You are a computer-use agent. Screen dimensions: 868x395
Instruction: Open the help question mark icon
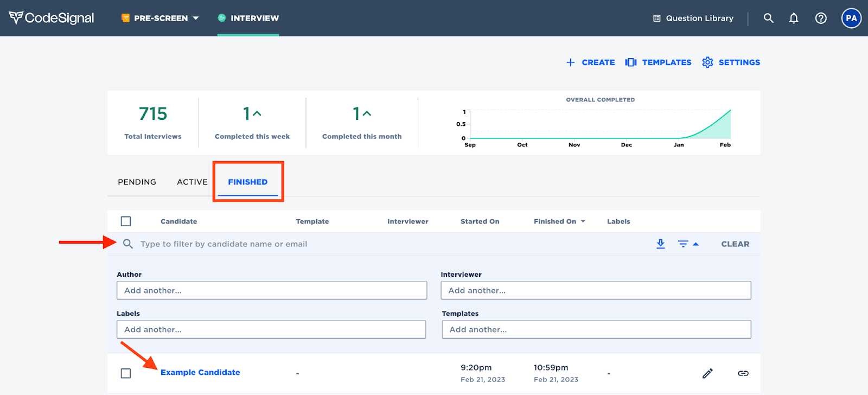pyautogui.click(x=821, y=18)
